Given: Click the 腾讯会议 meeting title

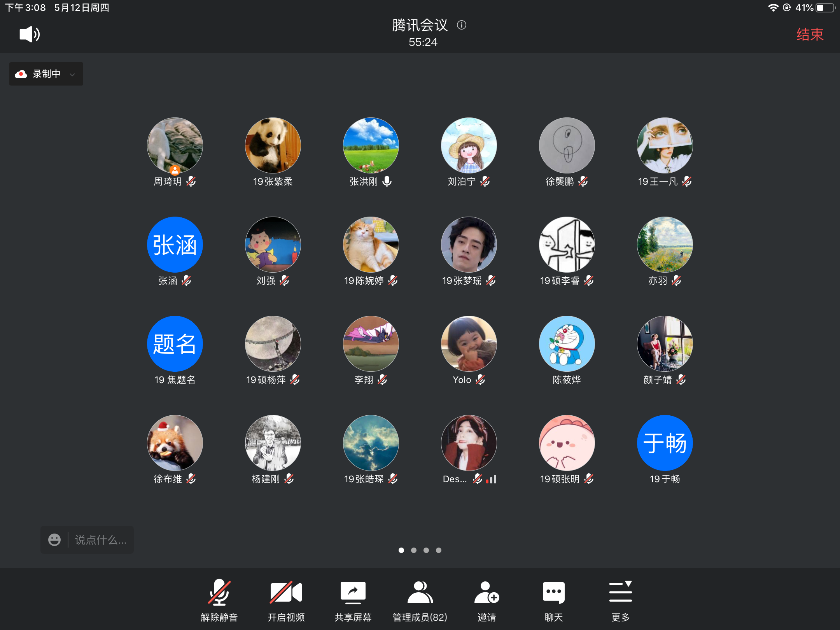Looking at the screenshot, I should [420, 25].
